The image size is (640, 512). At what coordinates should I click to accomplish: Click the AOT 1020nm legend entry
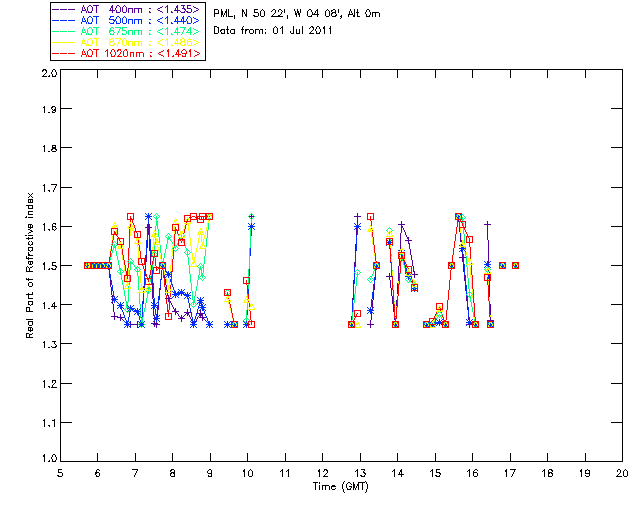pyautogui.click(x=127, y=53)
